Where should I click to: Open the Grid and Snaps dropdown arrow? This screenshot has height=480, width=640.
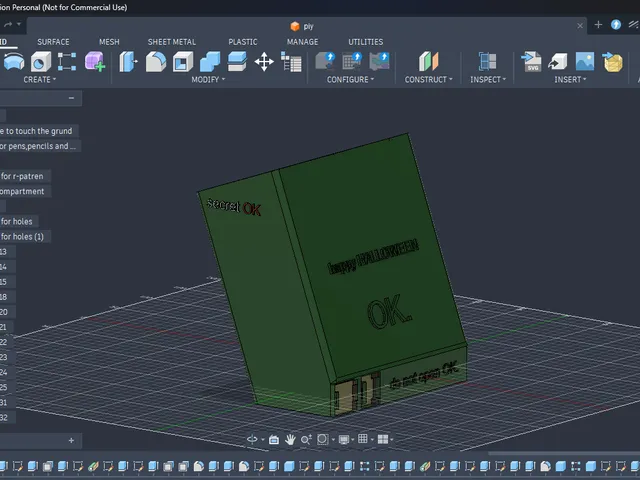(372, 440)
